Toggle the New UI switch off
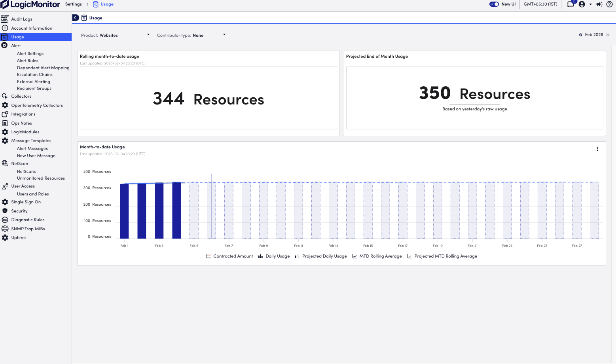Image resolution: width=616 pixels, height=364 pixels. click(x=494, y=4)
